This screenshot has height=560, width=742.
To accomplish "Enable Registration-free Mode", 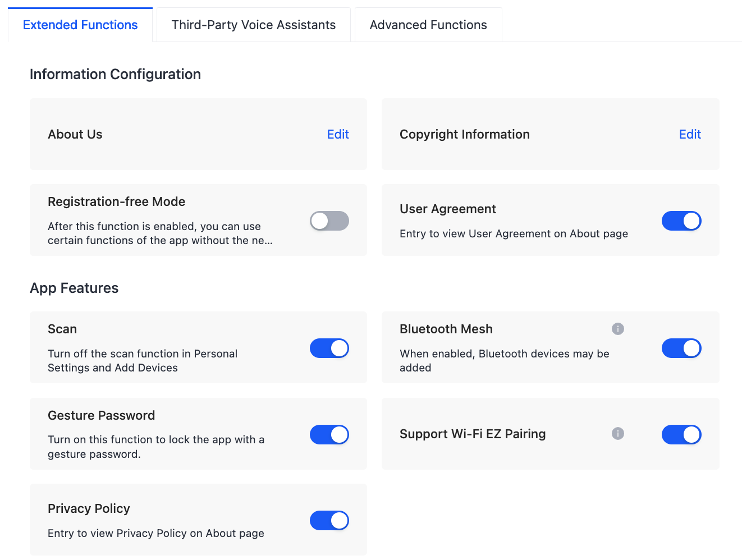I will [329, 221].
